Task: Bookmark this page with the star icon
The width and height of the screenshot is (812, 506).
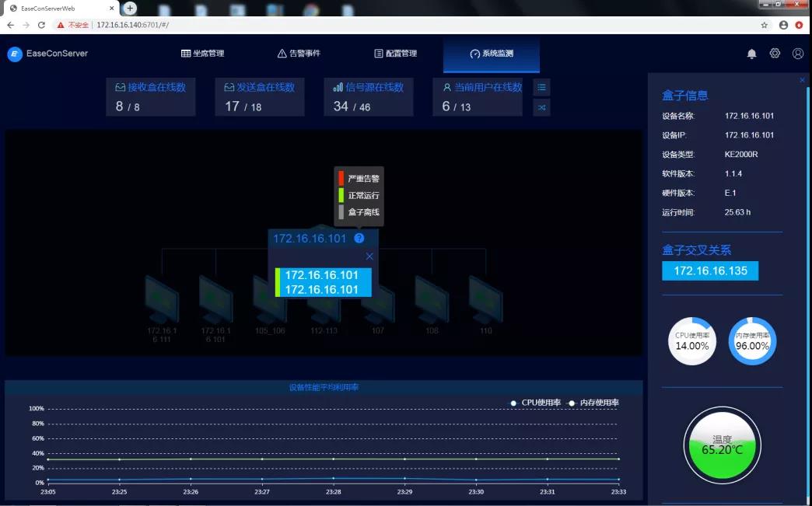Action: (x=765, y=25)
